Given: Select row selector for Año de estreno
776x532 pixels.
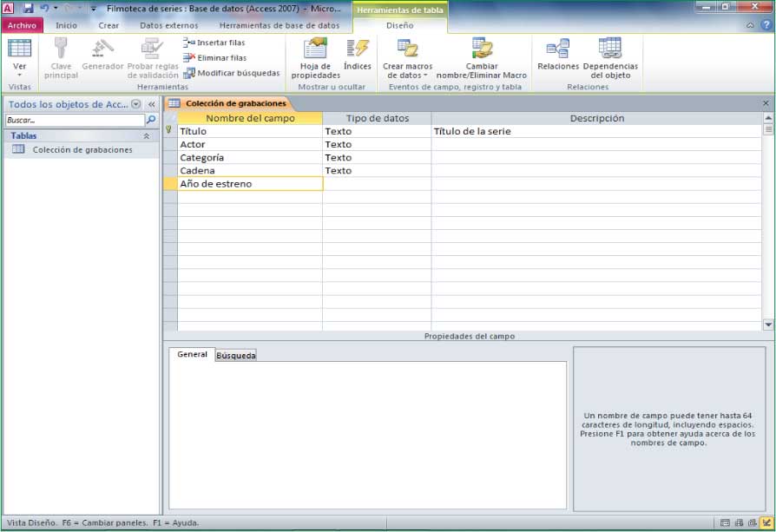Looking at the screenshot, I should (170, 184).
